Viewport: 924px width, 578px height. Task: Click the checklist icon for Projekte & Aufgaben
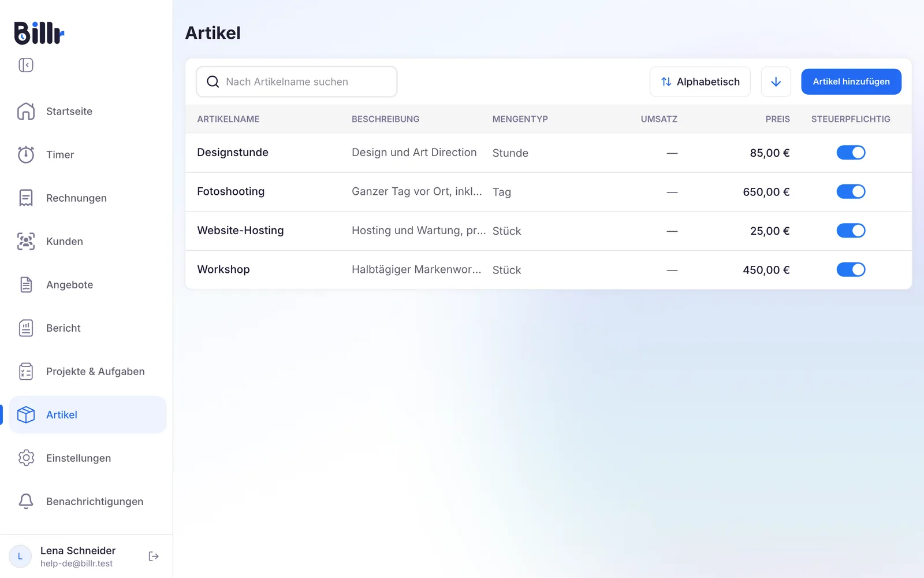(26, 371)
